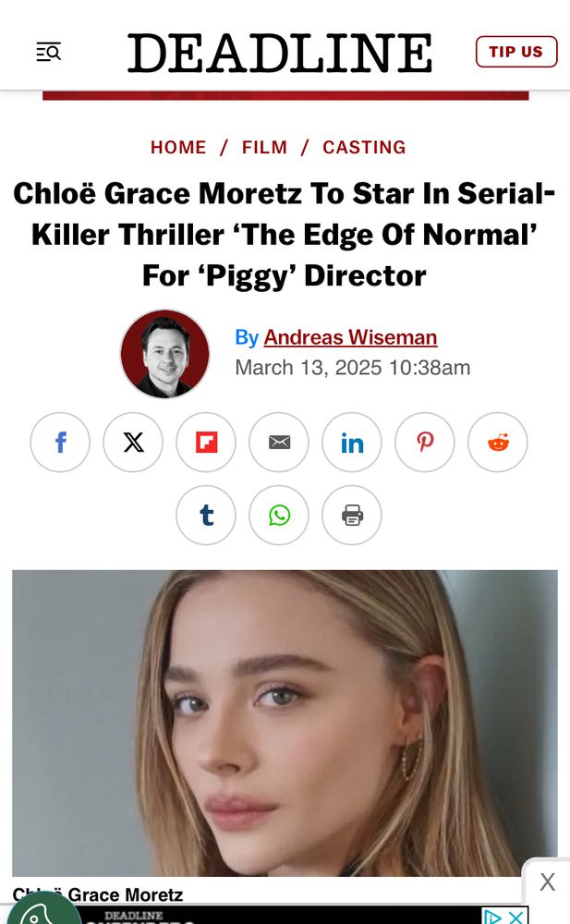Share article on Tumblr
The height and width of the screenshot is (924, 570).
pyautogui.click(x=206, y=515)
